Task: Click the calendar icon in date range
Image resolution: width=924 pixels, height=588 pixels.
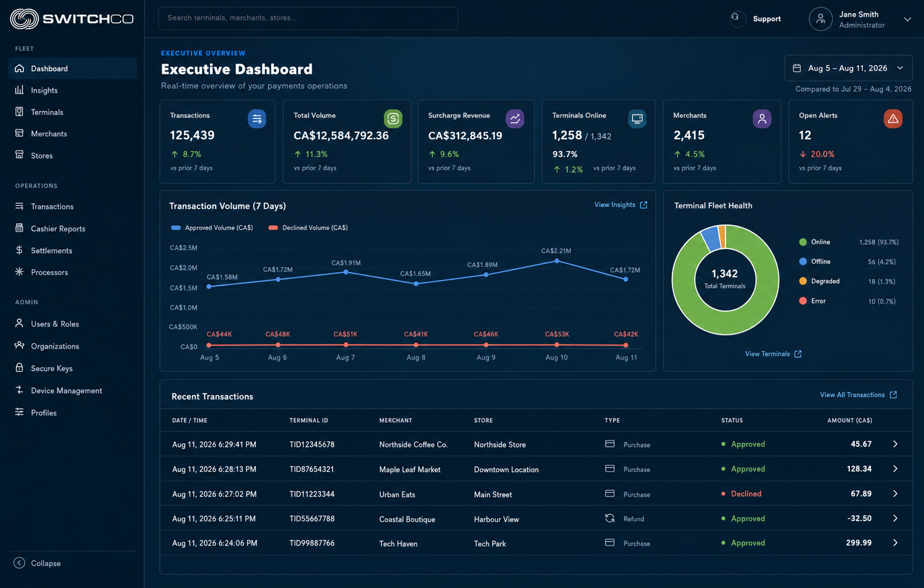Action: tap(797, 68)
